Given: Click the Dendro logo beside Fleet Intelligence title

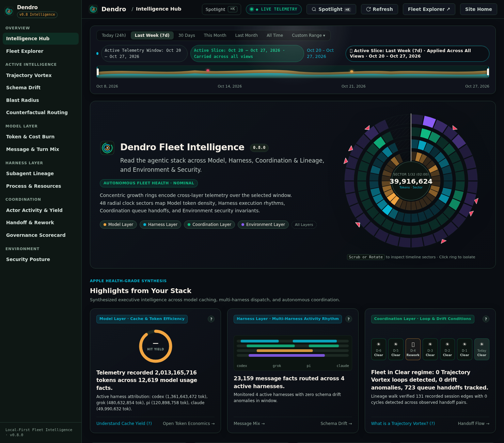Looking at the screenshot, I should point(107,148).
